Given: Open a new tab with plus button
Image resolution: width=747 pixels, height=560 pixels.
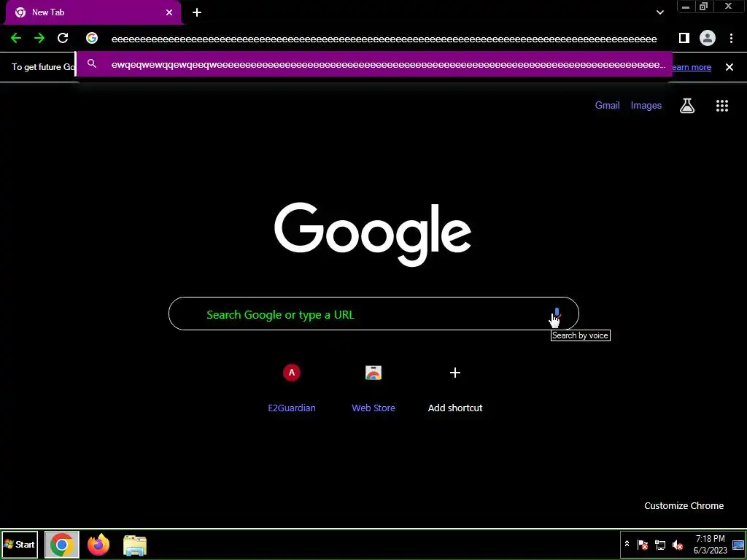Looking at the screenshot, I should [197, 12].
